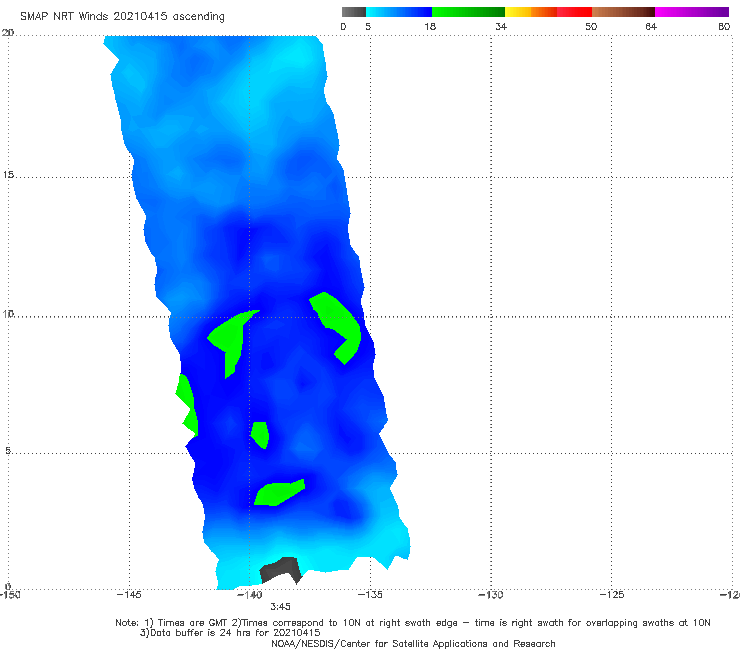The width and height of the screenshot is (740, 650).
Task: Click the elongated green wind patch near 3N
Action: (279, 493)
